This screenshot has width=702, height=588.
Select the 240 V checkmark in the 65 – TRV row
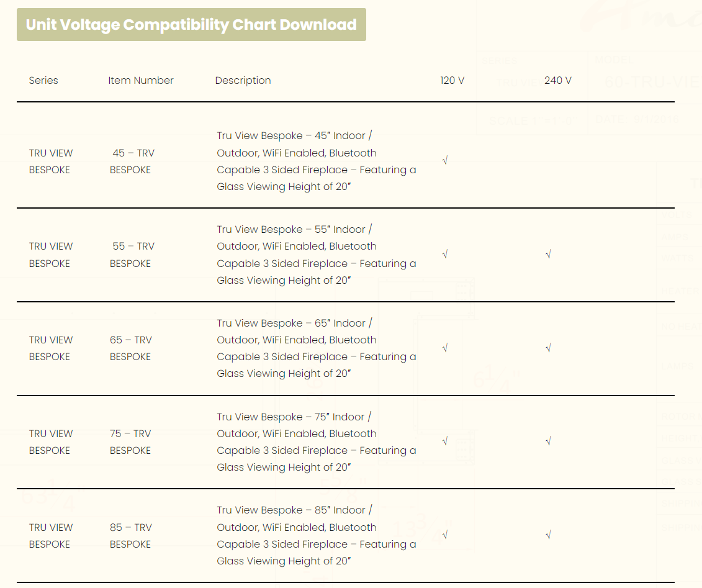(x=548, y=348)
